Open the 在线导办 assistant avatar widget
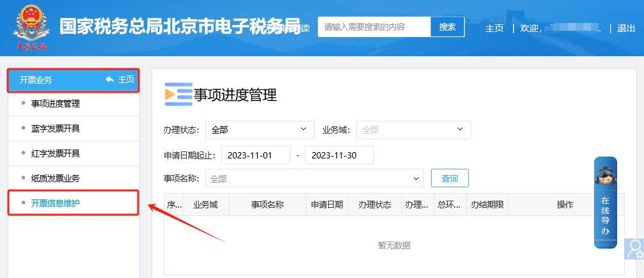This screenshot has width=644, height=278. point(606,203)
